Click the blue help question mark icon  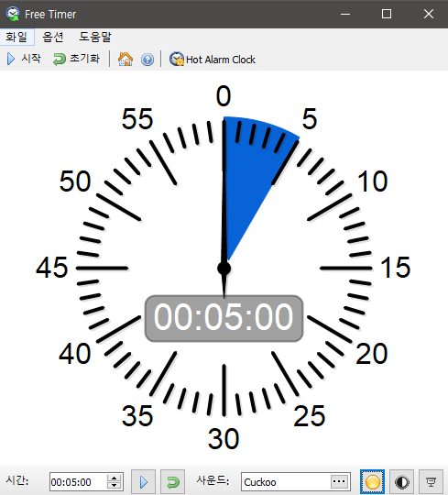(148, 60)
